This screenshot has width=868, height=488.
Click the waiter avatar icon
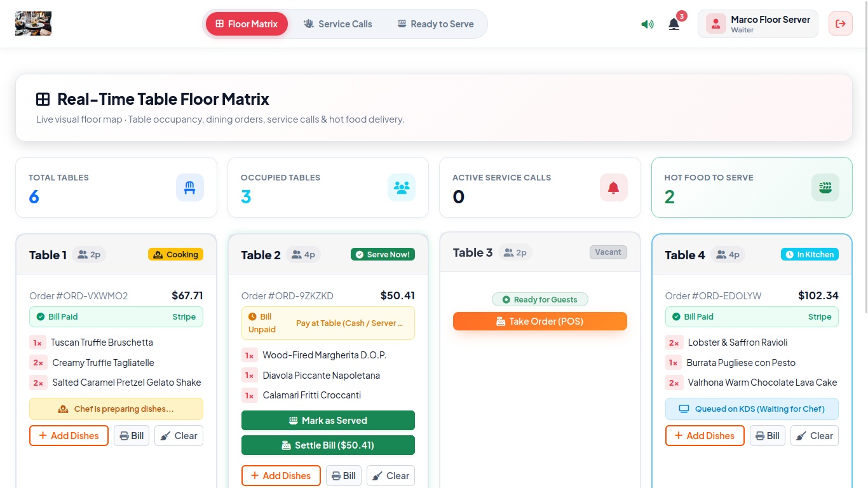pyautogui.click(x=716, y=24)
